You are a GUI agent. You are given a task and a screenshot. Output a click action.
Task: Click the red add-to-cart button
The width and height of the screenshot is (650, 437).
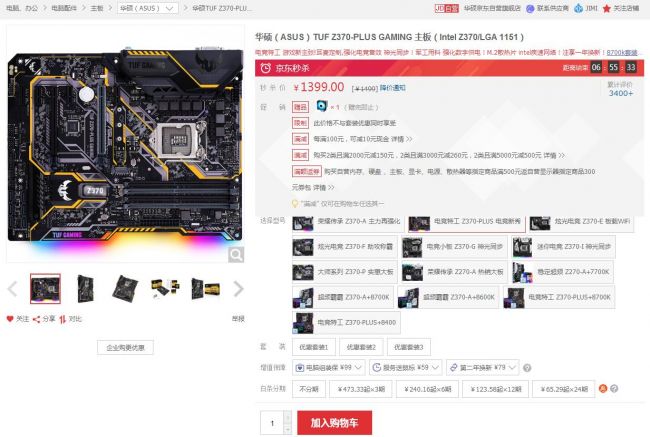click(334, 423)
